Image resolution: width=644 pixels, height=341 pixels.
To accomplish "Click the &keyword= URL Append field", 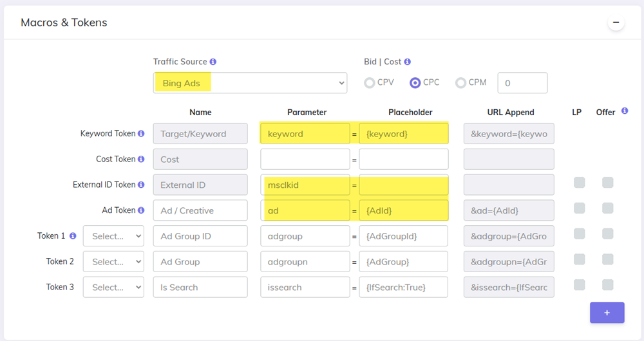I will 509,134.
